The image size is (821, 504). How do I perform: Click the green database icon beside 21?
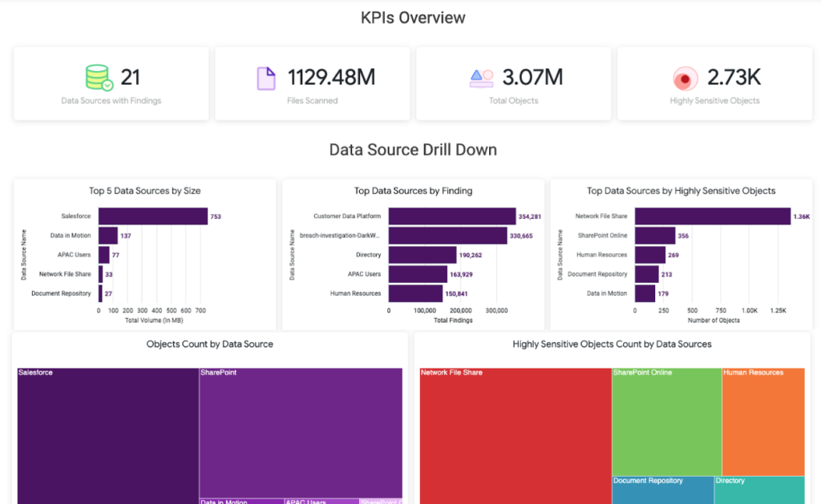99,78
